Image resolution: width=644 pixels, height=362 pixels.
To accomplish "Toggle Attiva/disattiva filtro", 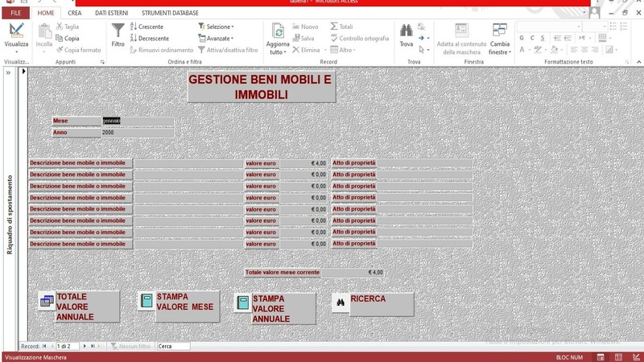I will point(228,50).
